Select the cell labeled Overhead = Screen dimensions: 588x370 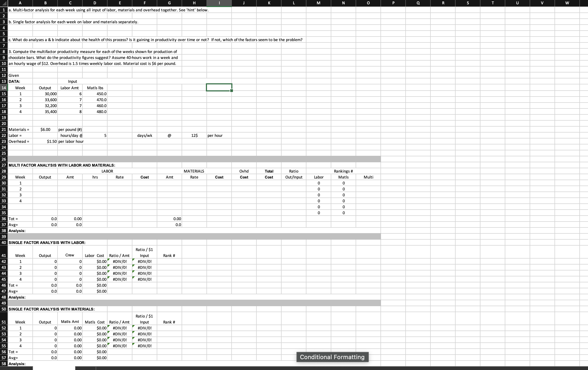(19, 141)
